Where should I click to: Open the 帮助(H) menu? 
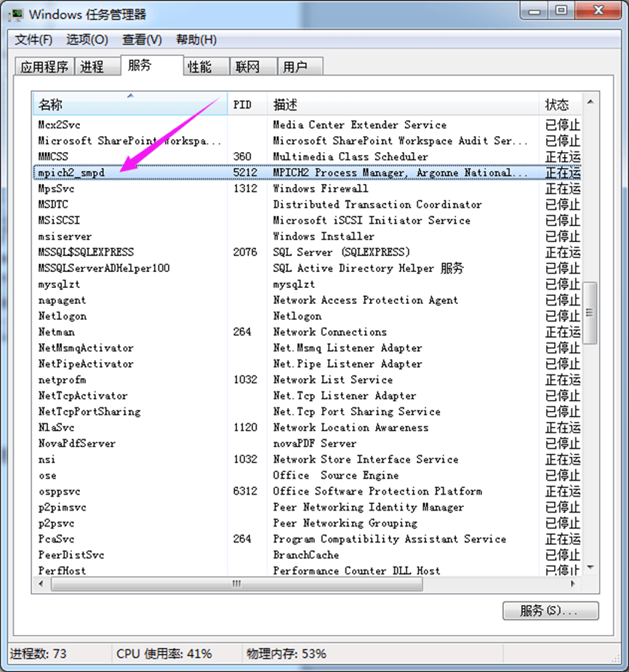(x=196, y=40)
